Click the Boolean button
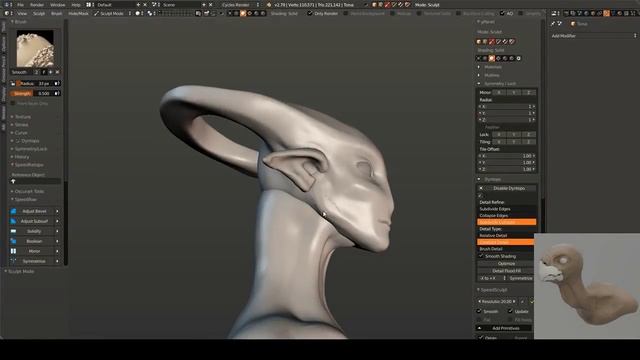 35,241
